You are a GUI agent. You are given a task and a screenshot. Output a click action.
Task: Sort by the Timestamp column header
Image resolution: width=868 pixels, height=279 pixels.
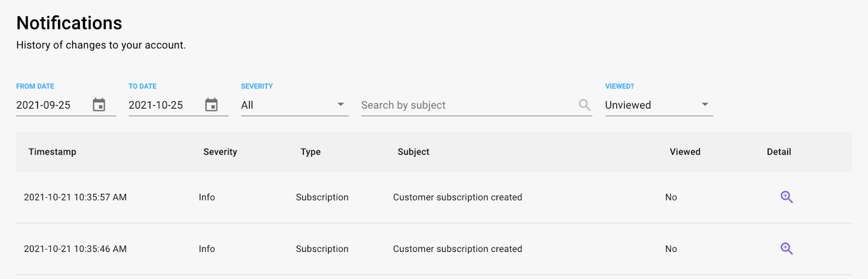point(53,152)
